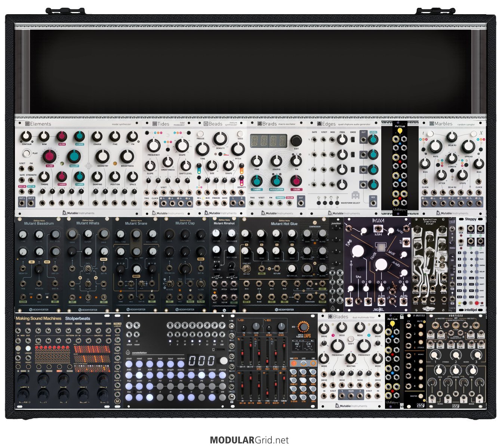This screenshot has width=499, height=448.
Task: Open the MODULARGrid.net link
Action: 249,440
